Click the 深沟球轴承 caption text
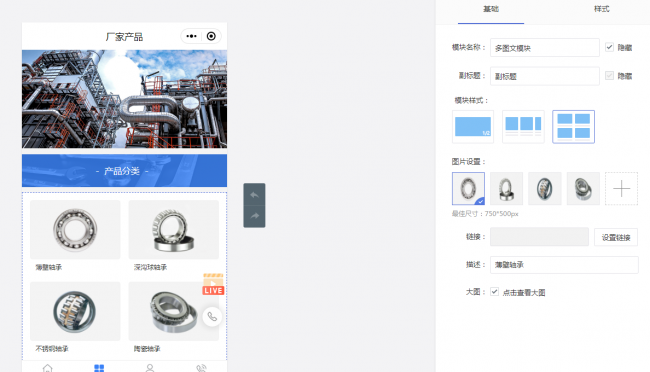 pyautogui.click(x=150, y=267)
